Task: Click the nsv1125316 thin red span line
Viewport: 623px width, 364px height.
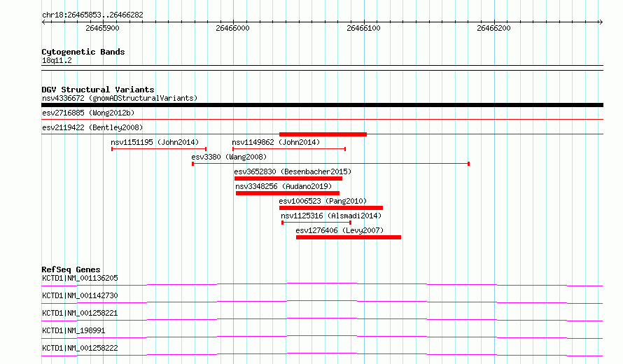Action: coord(316,223)
